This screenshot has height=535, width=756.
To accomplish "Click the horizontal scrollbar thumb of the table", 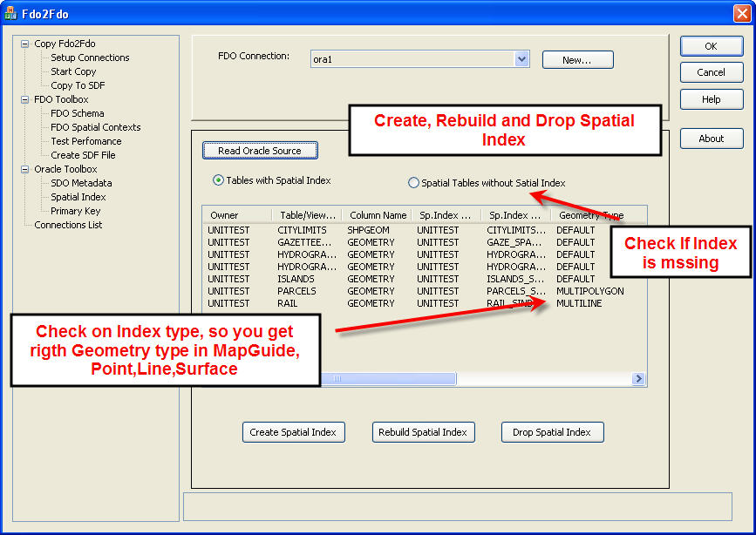I will (388, 379).
